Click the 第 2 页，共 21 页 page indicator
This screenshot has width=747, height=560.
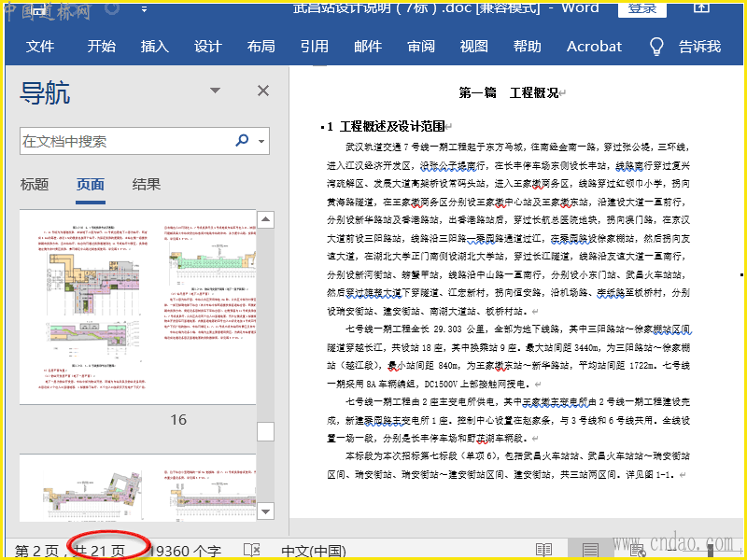pos(69,552)
